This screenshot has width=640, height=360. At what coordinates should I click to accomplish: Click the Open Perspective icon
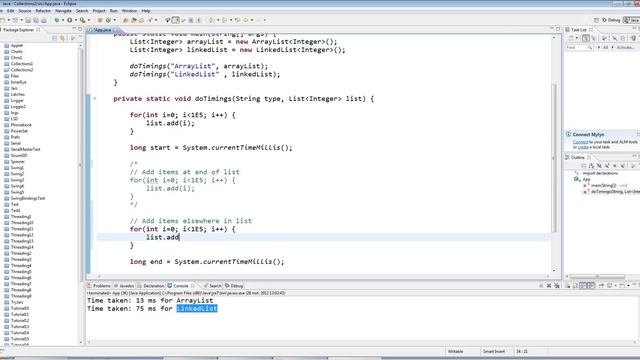[x=596, y=20]
